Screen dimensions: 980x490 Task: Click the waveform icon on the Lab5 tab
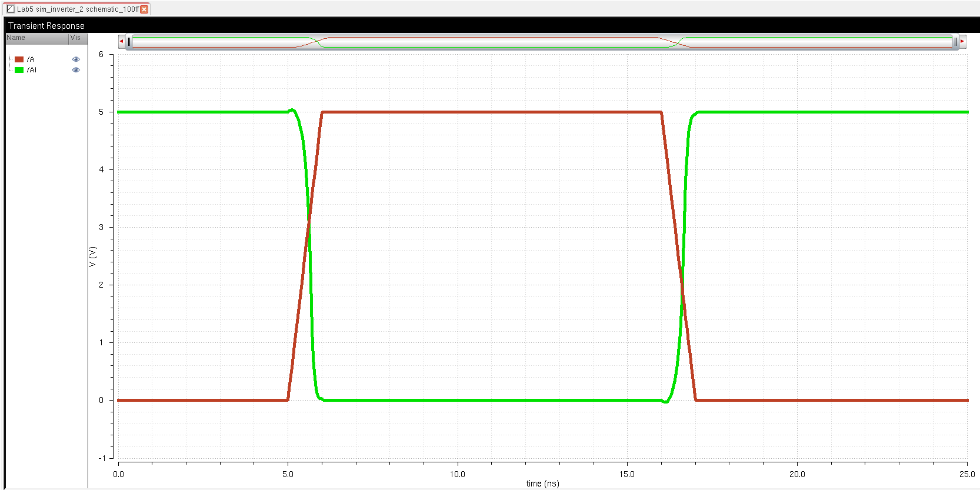[11, 9]
